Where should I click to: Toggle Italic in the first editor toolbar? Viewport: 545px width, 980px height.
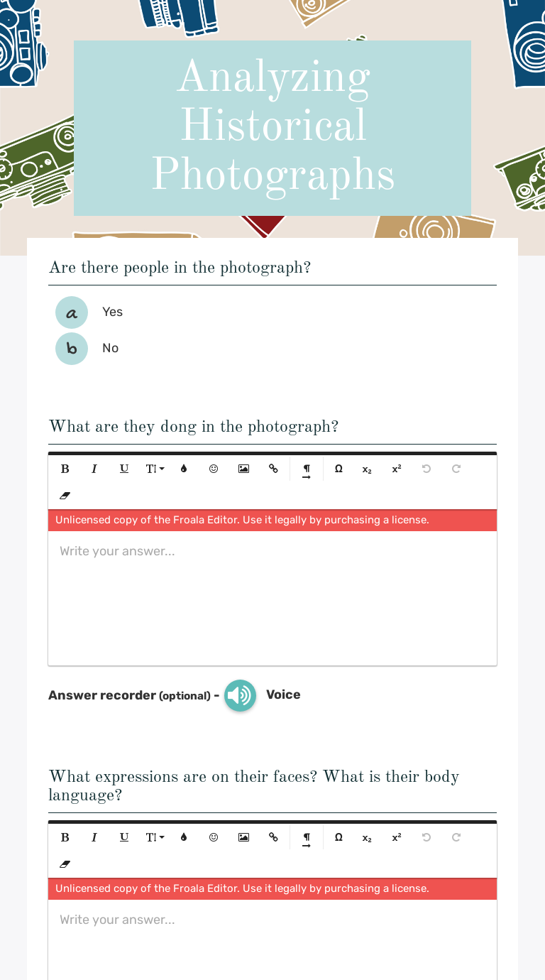[94, 469]
